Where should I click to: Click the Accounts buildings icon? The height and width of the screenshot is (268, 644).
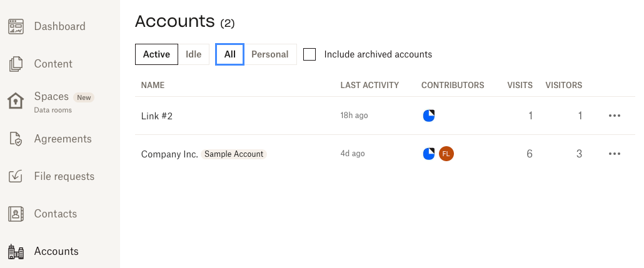[16, 251]
